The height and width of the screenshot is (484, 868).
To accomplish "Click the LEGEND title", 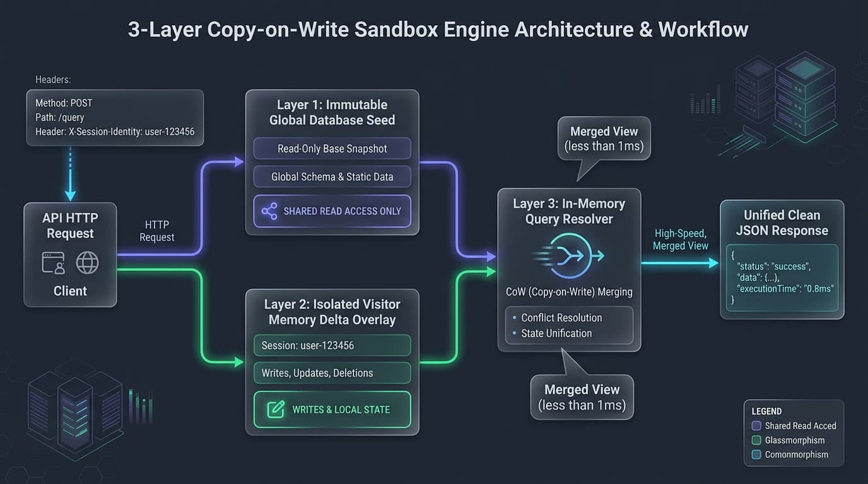I will (766, 411).
